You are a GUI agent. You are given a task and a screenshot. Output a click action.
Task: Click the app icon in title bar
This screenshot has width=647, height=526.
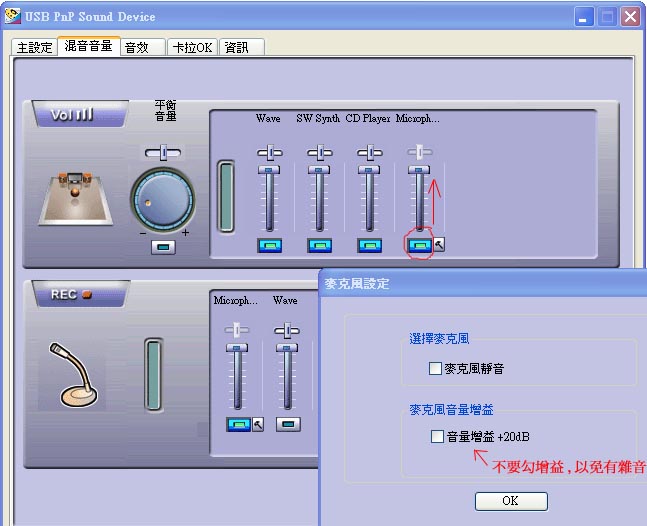pyautogui.click(x=12, y=17)
